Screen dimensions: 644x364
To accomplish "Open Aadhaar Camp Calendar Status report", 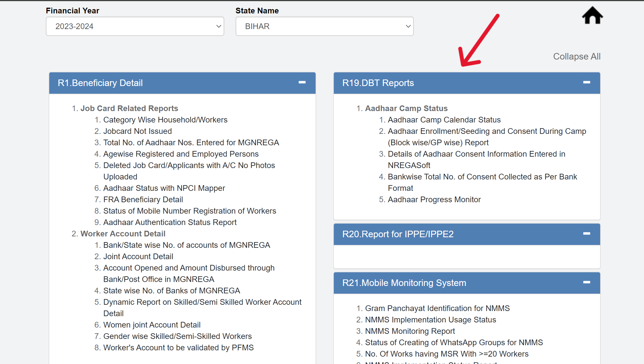I will (444, 120).
